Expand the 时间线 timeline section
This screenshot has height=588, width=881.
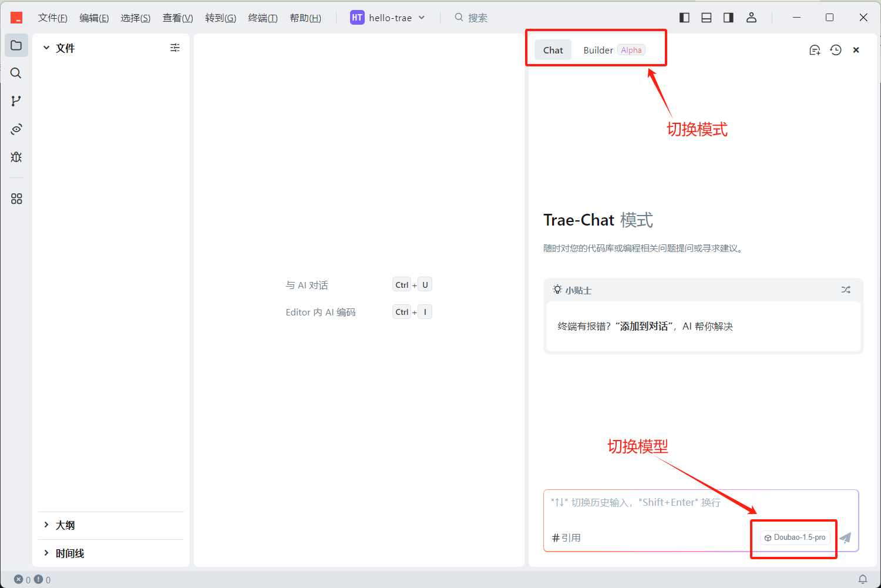pyautogui.click(x=69, y=553)
